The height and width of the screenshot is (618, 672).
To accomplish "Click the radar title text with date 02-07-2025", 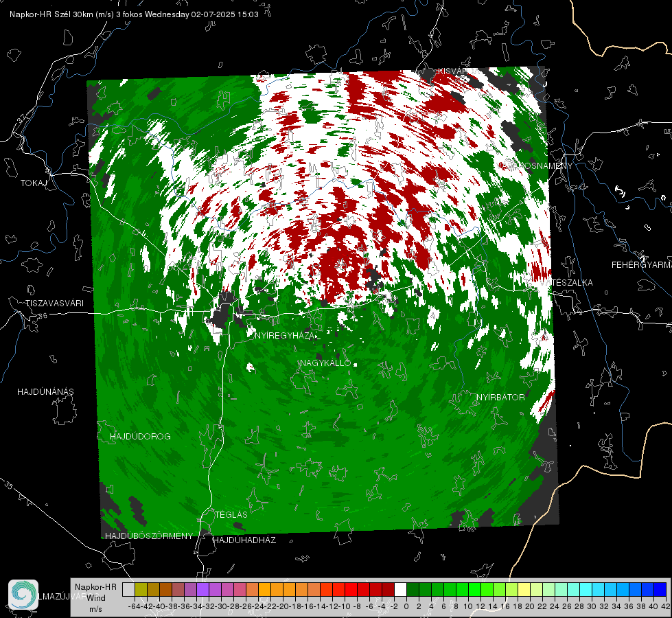I will (x=134, y=14).
